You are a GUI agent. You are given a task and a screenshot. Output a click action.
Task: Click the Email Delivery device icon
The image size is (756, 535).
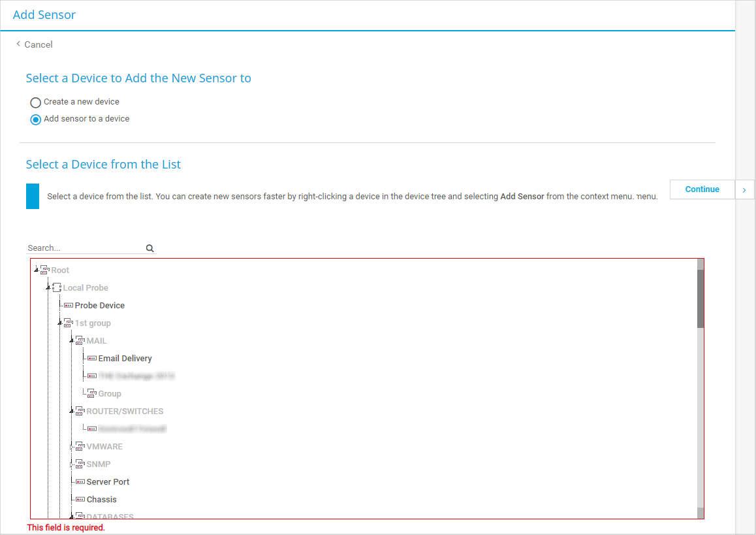pyautogui.click(x=92, y=359)
